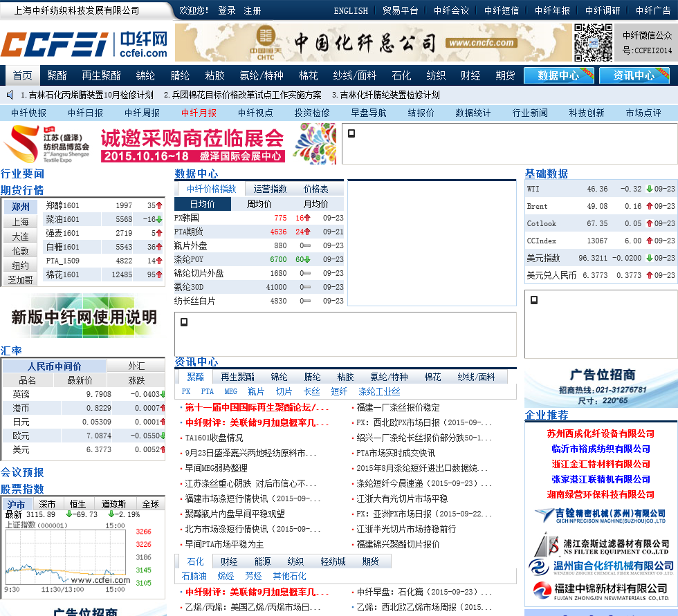Screen dimensions: 678x616
Task: Open the 新版中纤网使用说明 banner
Action: coord(84,316)
